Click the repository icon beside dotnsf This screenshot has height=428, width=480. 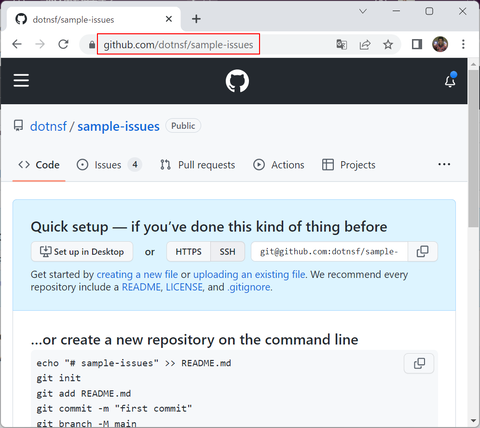point(18,126)
